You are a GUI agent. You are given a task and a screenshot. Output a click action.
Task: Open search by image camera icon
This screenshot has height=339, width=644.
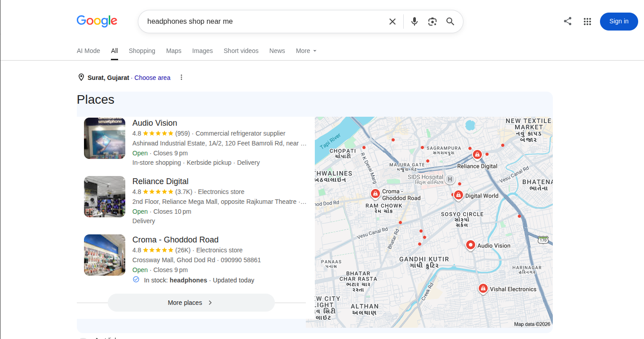(432, 22)
